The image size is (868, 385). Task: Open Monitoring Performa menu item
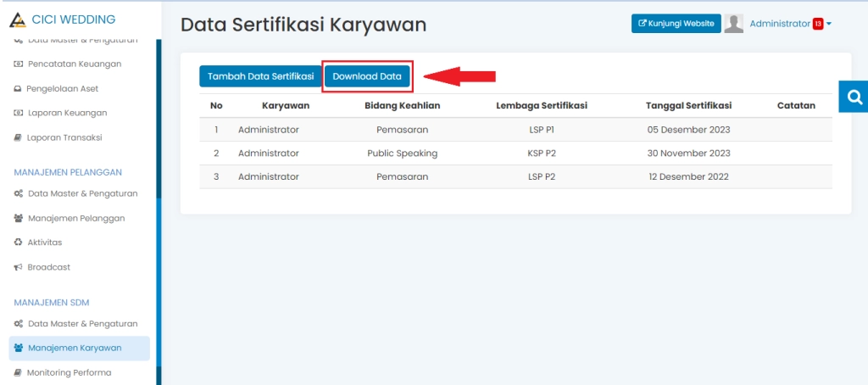pyautogui.click(x=69, y=372)
